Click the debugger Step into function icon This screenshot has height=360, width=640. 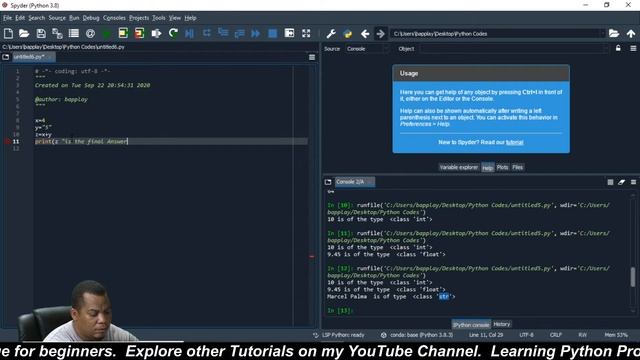pos(223,33)
